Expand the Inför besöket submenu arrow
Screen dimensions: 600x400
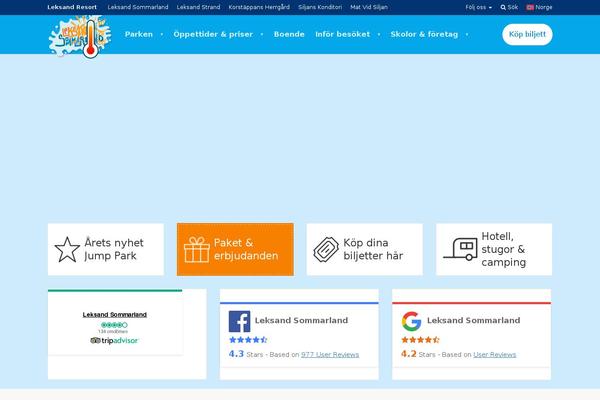(x=379, y=34)
